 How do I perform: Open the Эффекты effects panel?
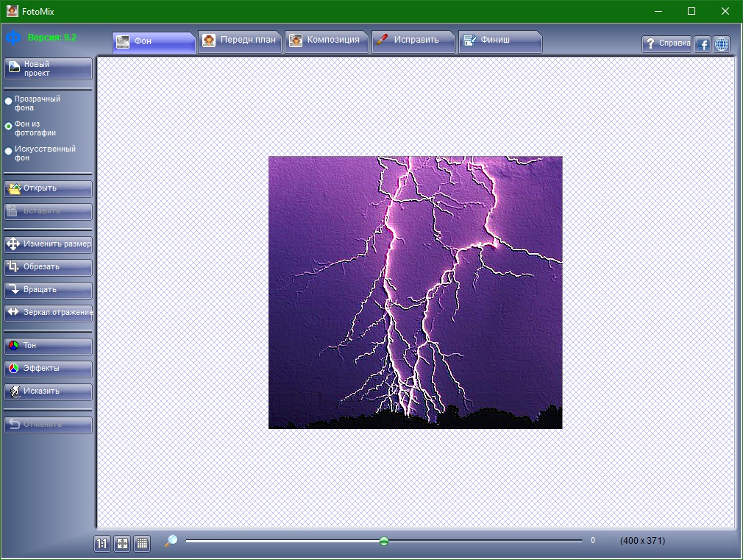tap(48, 369)
